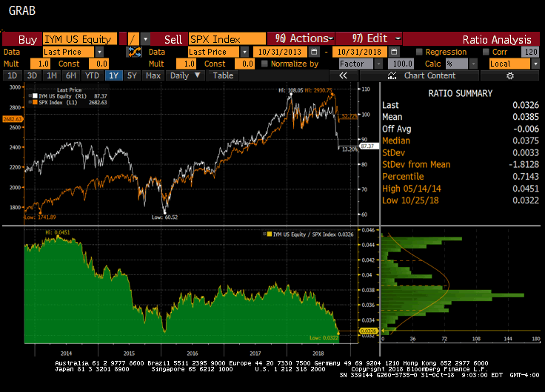Click the Mean value 0.0385
This screenshot has height=392, width=545.
click(526, 117)
